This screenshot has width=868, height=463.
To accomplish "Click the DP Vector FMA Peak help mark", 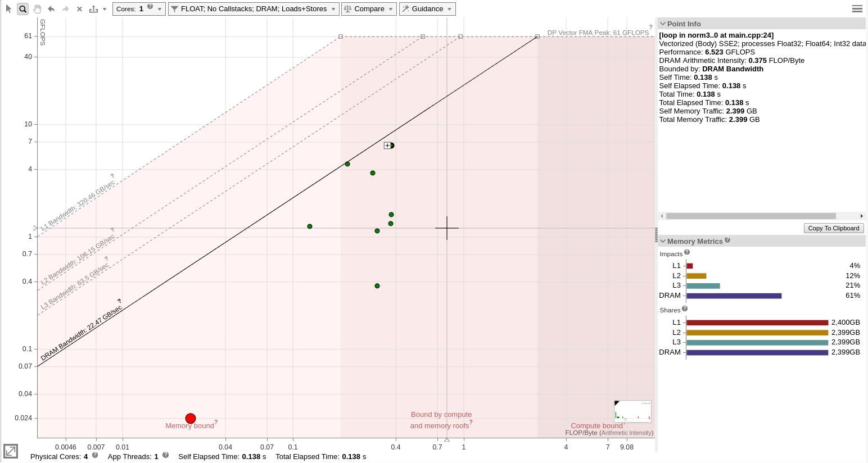I will pyautogui.click(x=651, y=27).
